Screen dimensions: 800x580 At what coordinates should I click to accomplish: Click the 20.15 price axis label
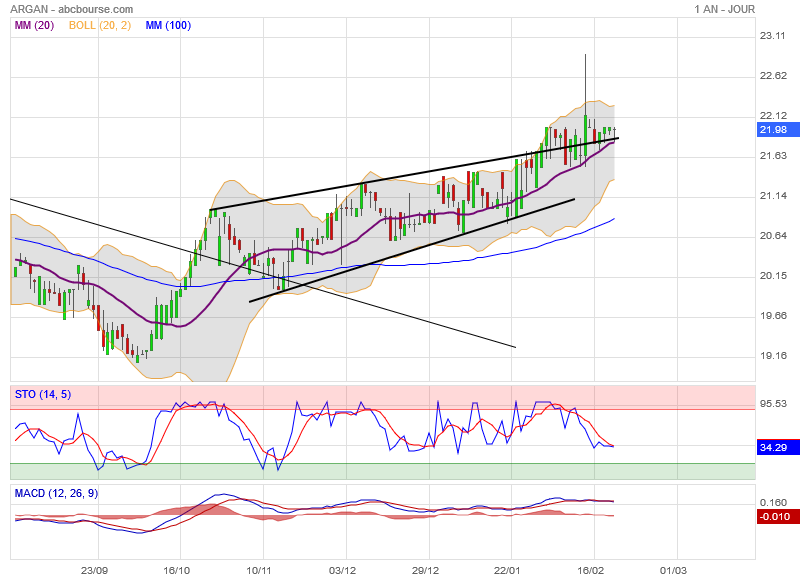(x=772, y=276)
